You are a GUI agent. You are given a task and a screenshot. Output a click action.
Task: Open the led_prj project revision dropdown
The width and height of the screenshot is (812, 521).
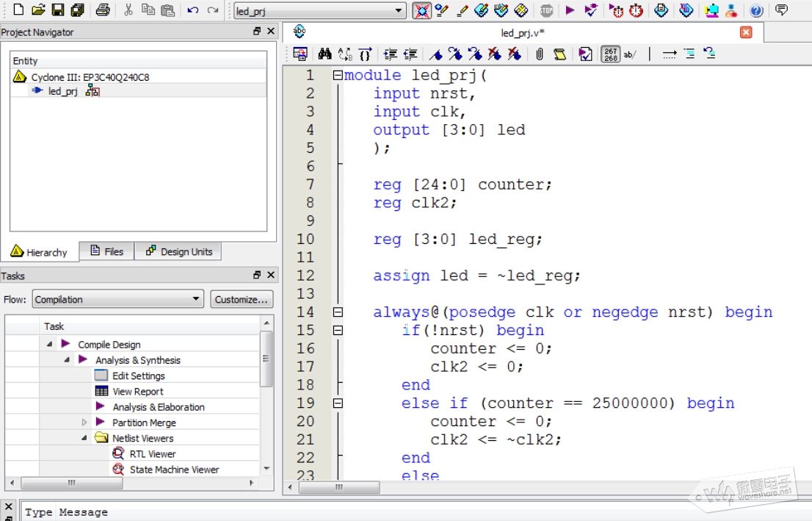[319, 11]
